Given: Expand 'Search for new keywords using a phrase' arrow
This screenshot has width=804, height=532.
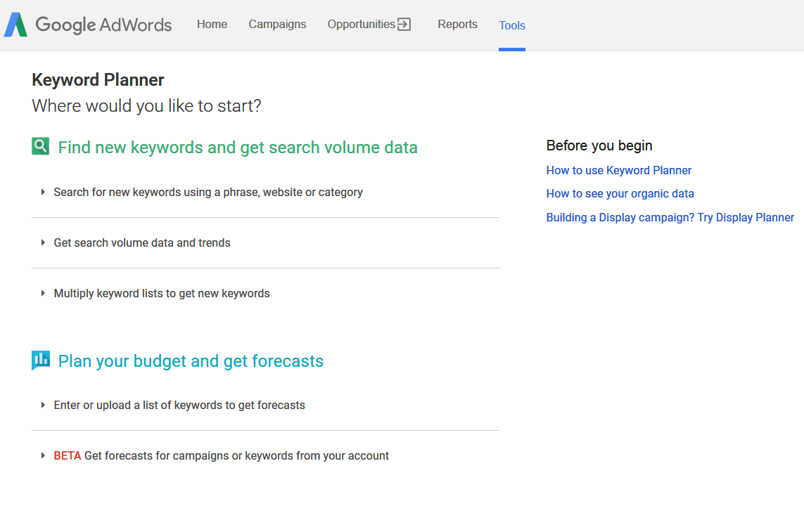Looking at the screenshot, I should pyautogui.click(x=43, y=192).
